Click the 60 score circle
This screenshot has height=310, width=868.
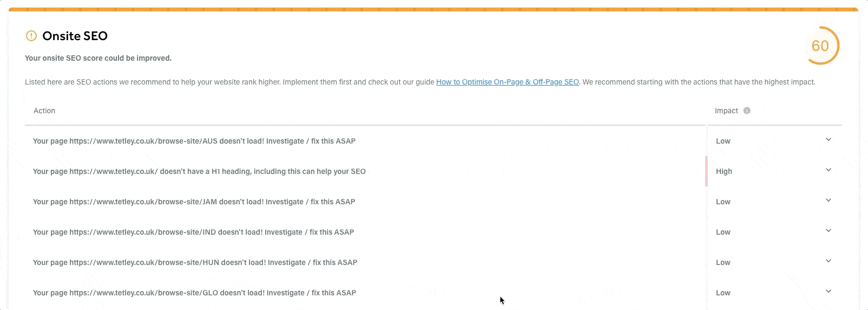pyautogui.click(x=821, y=46)
